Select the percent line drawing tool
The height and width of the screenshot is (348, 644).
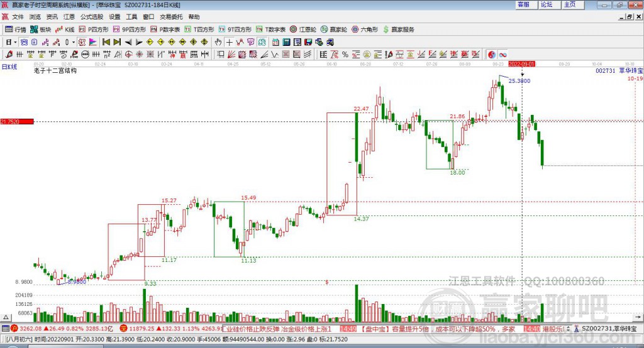pyautogui.click(x=345, y=54)
